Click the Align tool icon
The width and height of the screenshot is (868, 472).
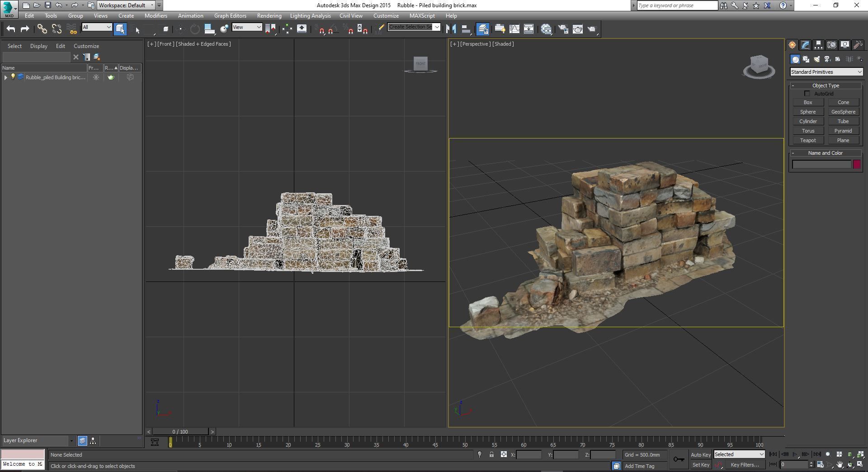(x=466, y=29)
